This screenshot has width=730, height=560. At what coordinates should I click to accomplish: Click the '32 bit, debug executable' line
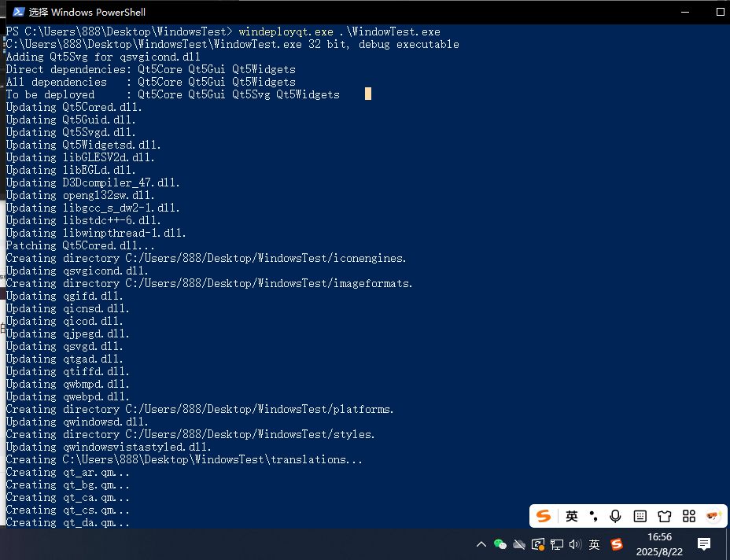[232, 44]
